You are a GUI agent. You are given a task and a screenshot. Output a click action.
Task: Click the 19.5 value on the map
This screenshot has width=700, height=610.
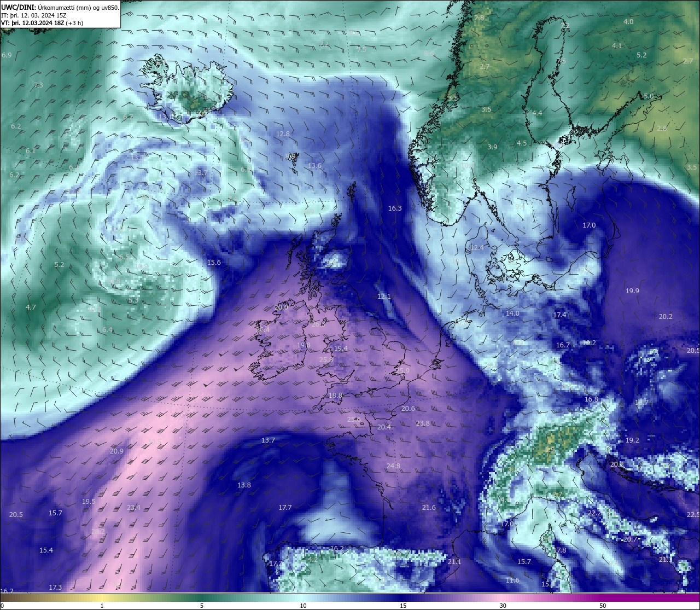[x=89, y=502]
